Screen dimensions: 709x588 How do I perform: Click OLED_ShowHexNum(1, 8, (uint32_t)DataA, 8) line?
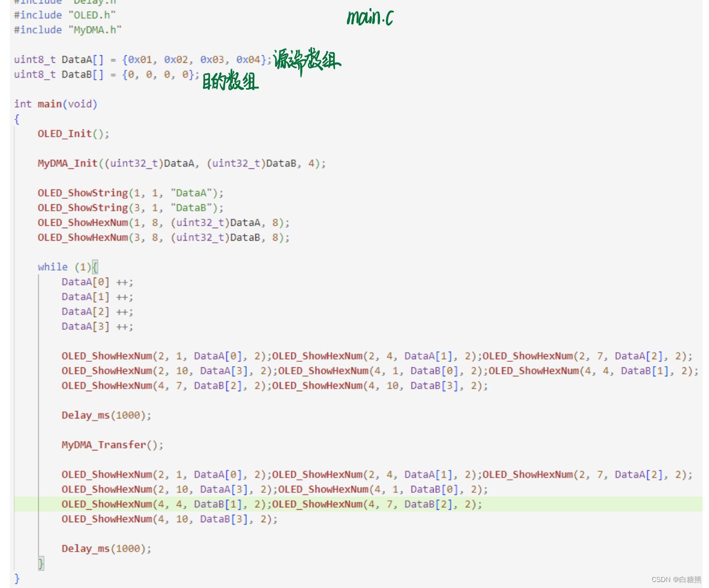point(164,223)
